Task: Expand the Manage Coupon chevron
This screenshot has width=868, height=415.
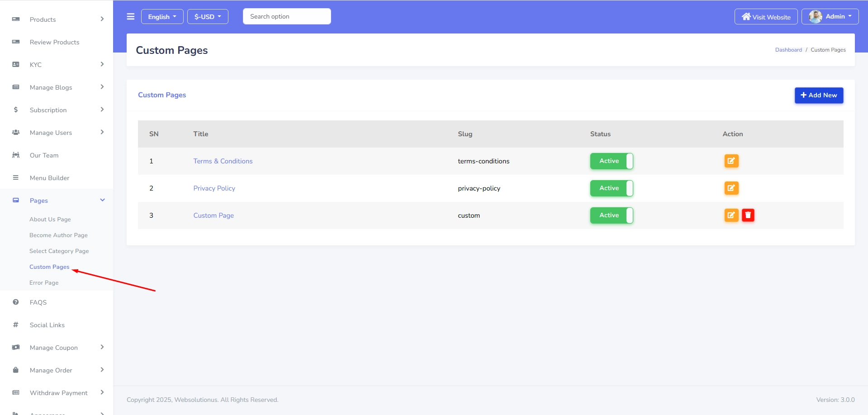Action: (x=102, y=347)
